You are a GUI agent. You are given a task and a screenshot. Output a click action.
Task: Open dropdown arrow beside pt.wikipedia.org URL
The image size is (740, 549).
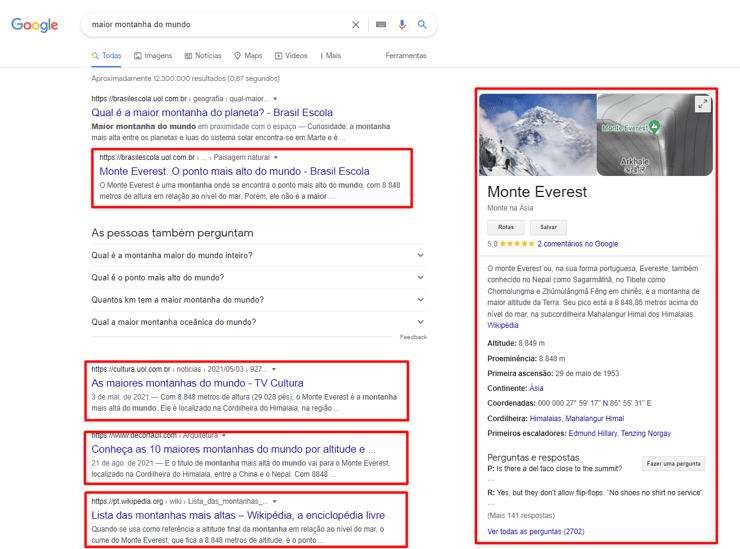coord(274,501)
